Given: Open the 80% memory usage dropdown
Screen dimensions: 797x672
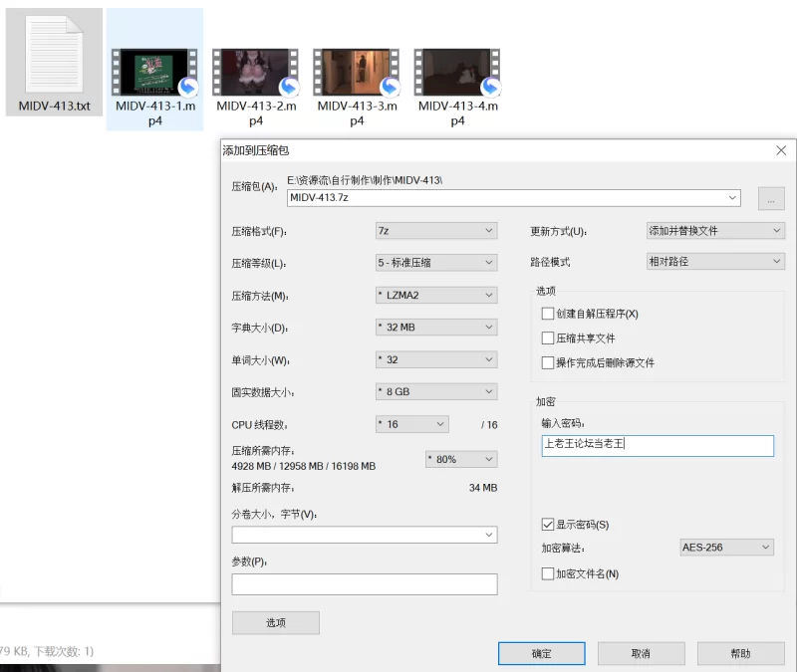Looking at the screenshot, I should pyautogui.click(x=461, y=459).
